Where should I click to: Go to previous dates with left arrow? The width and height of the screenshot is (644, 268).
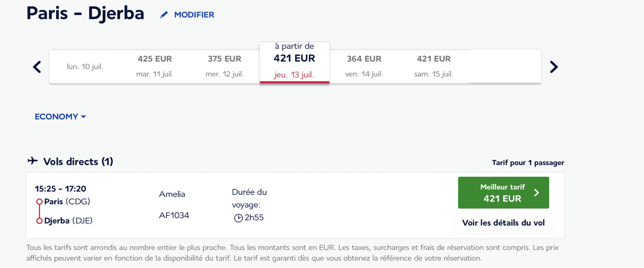pos(37,67)
